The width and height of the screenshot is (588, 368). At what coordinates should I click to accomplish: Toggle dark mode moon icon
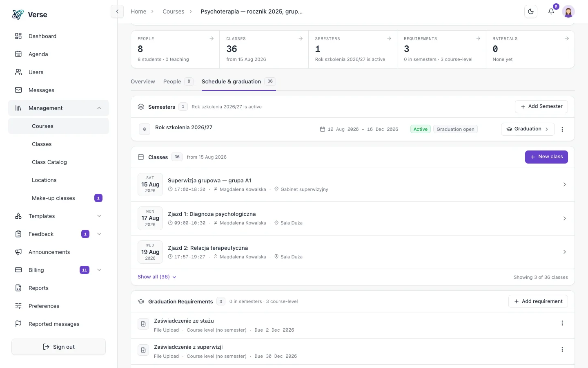click(531, 11)
